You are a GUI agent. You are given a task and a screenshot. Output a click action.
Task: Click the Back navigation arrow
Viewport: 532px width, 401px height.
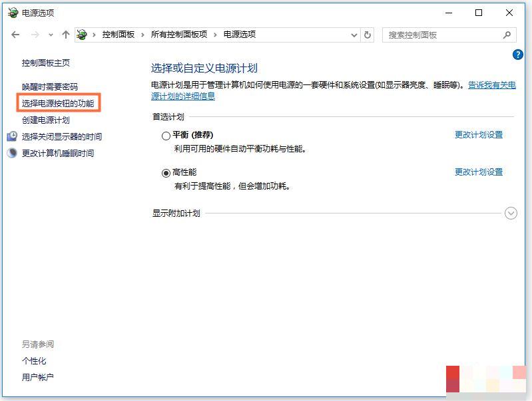(x=16, y=35)
